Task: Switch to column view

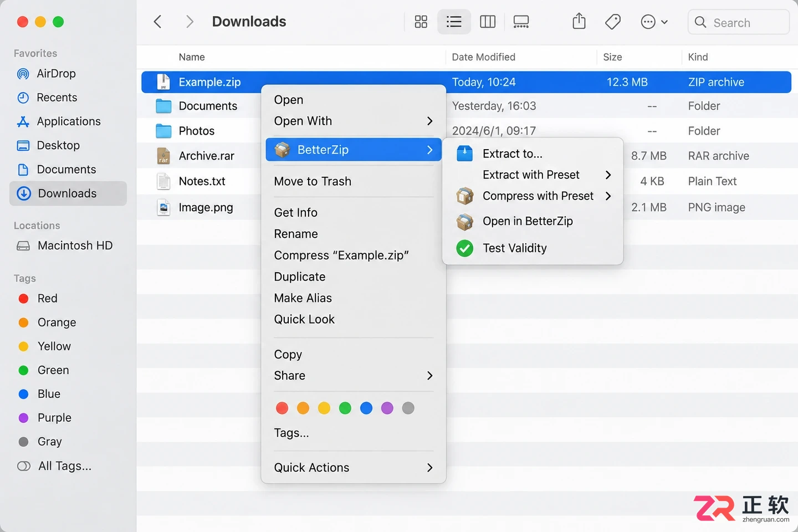Action: pos(488,22)
